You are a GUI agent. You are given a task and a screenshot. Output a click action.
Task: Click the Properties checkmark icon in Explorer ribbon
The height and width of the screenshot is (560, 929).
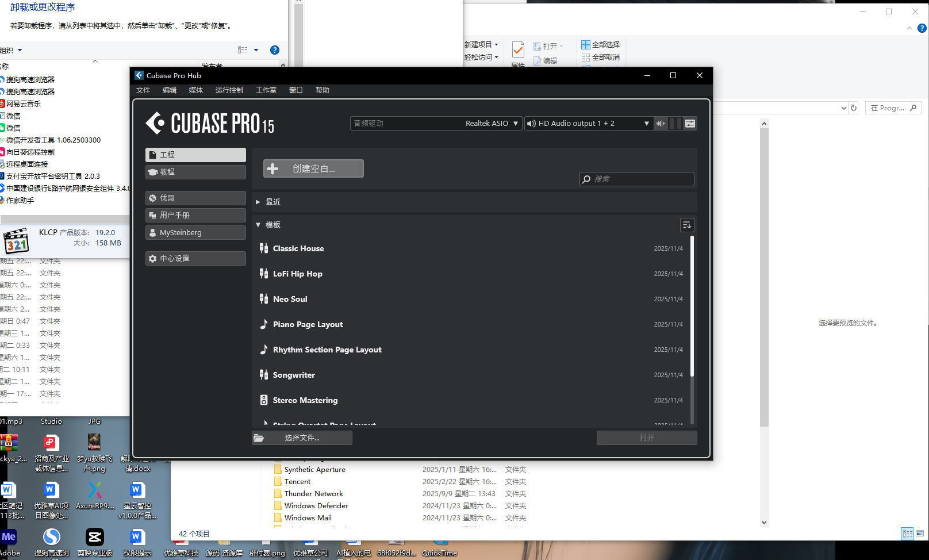pos(518,49)
